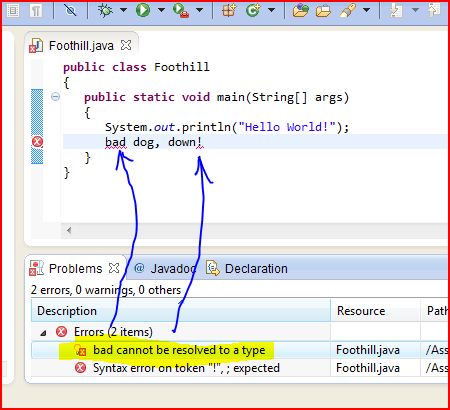The image size is (450, 410).
Task: Click the Debug bug icon
Action: point(105,10)
